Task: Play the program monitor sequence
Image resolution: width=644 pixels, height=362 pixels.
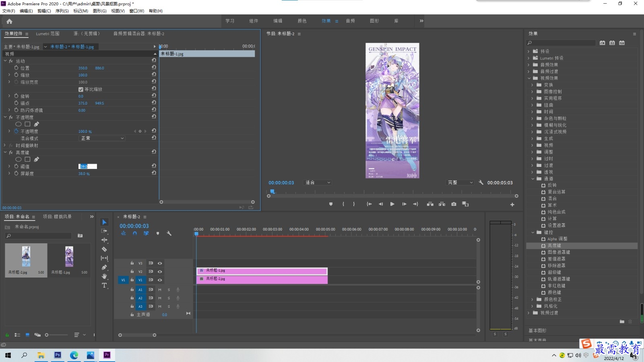Action: click(x=392, y=204)
